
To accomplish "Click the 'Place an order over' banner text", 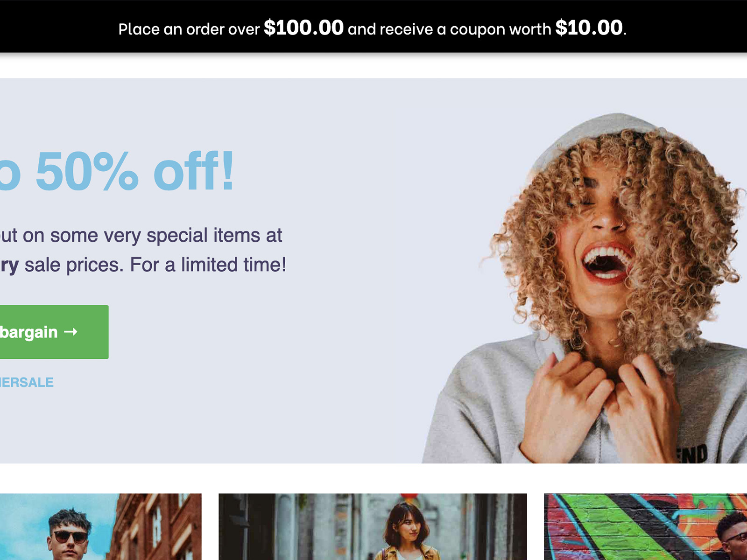I will click(189, 29).
